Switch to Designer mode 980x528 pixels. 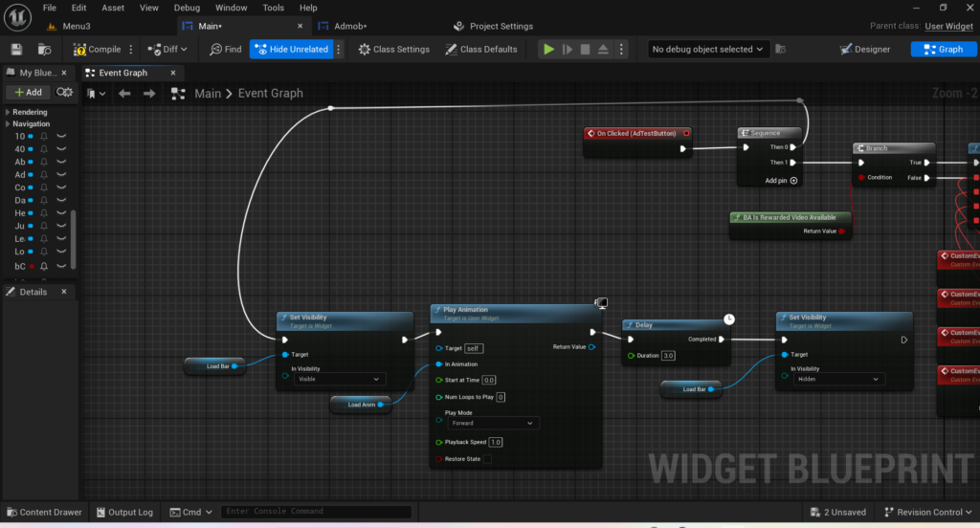tap(865, 50)
